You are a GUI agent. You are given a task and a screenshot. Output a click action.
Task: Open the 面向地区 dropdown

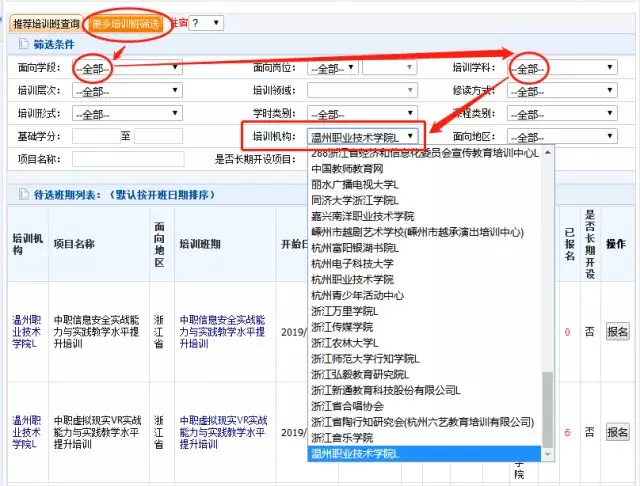[x=562, y=137]
